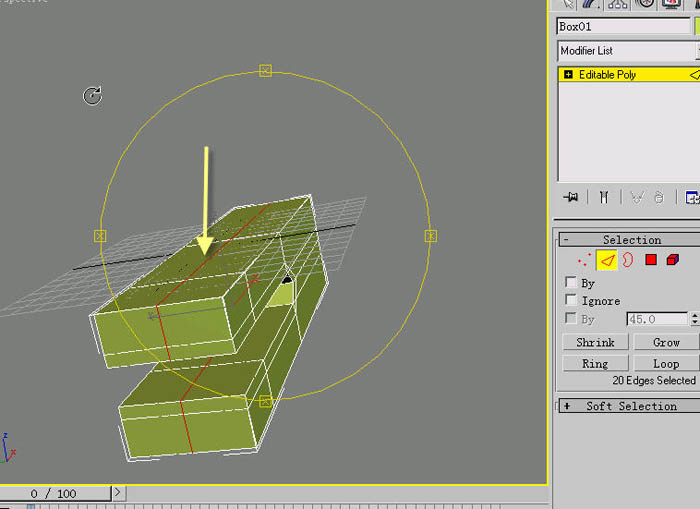Image resolution: width=700 pixels, height=509 pixels.
Task: Open the Modifier List dropdown
Action: (628, 51)
